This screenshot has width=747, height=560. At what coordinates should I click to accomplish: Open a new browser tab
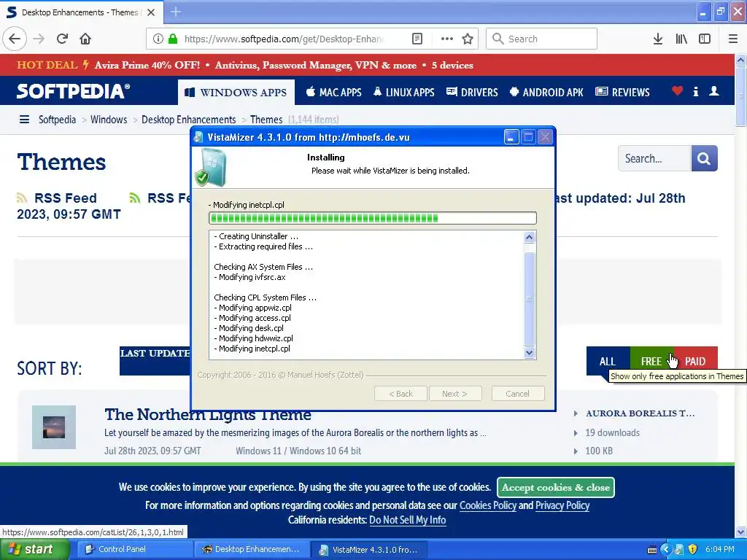click(x=175, y=12)
